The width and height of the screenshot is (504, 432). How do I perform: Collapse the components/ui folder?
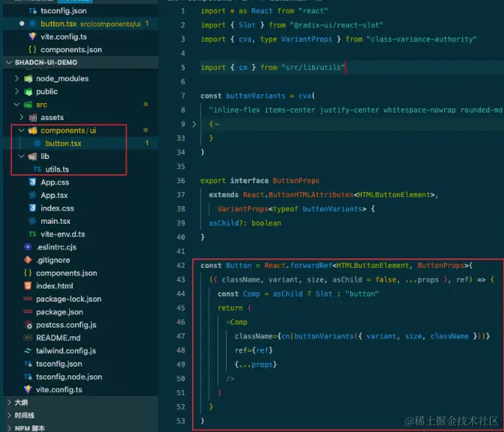[x=21, y=130]
